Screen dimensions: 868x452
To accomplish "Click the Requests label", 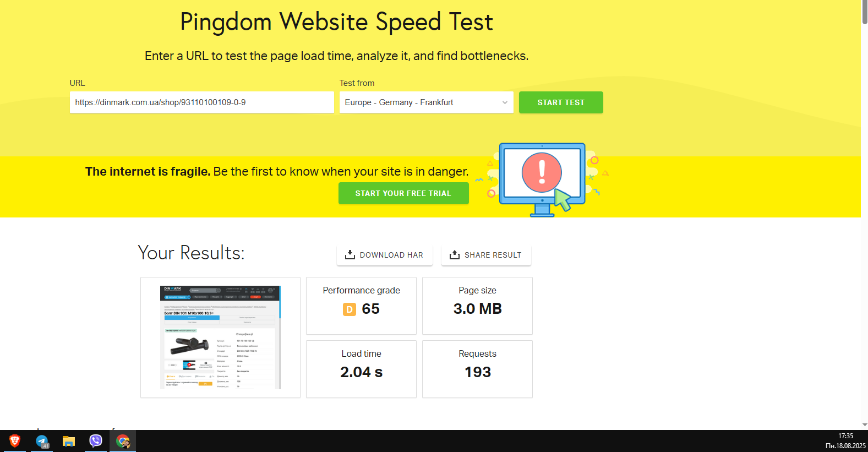I will pos(478,353).
